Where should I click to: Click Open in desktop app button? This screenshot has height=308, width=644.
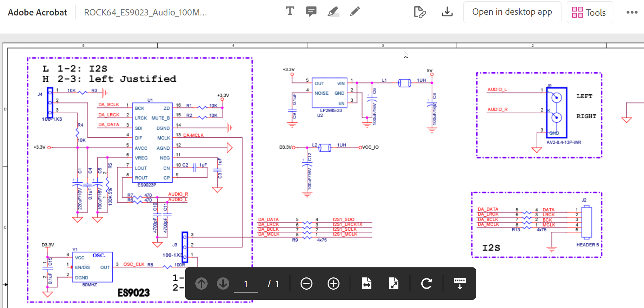tap(512, 12)
